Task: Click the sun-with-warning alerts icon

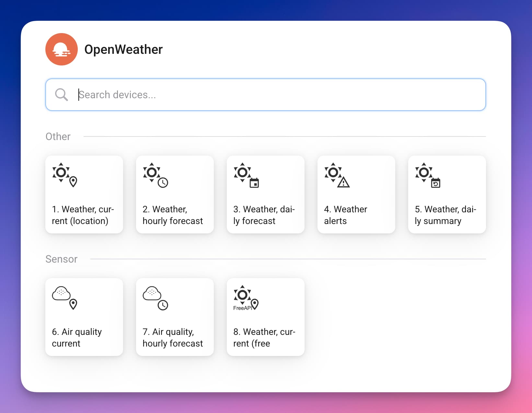Action: coord(337,175)
